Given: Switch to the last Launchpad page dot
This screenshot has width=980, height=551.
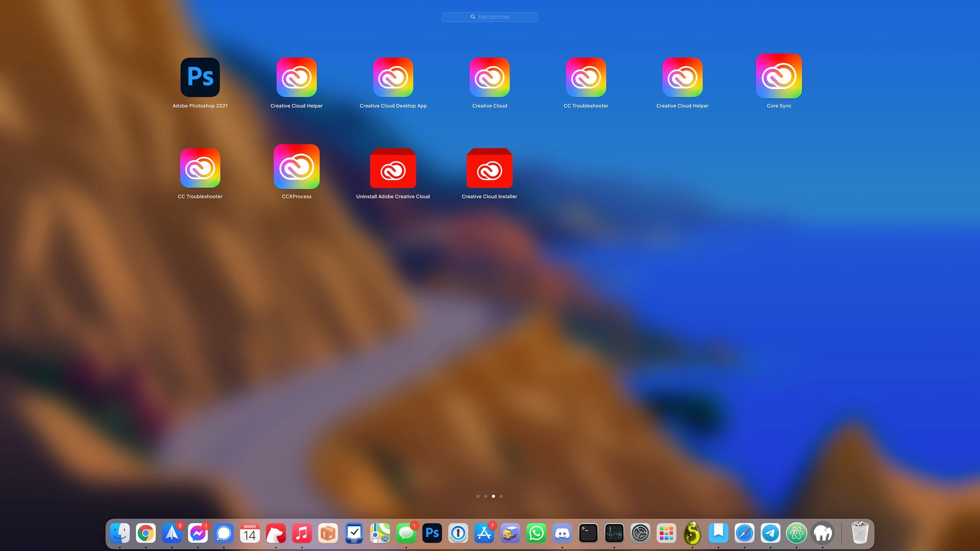Looking at the screenshot, I should pos(501,496).
